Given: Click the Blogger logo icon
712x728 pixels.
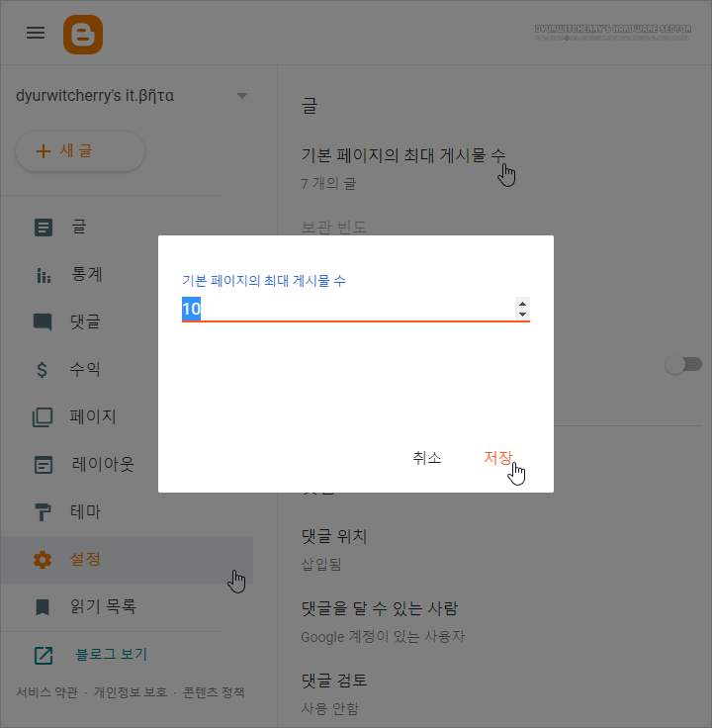Looking at the screenshot, I should [83, 35].
